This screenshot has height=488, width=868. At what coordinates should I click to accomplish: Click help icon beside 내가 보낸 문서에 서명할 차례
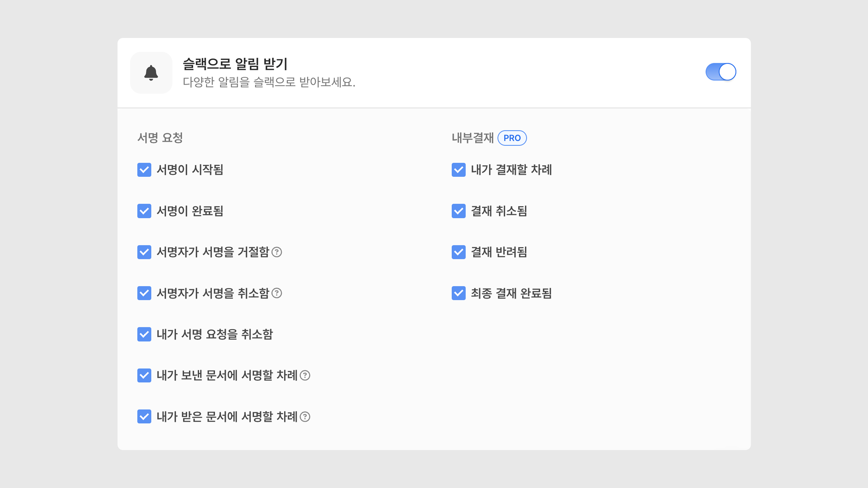pyautogui.click(x=305, y=375)
